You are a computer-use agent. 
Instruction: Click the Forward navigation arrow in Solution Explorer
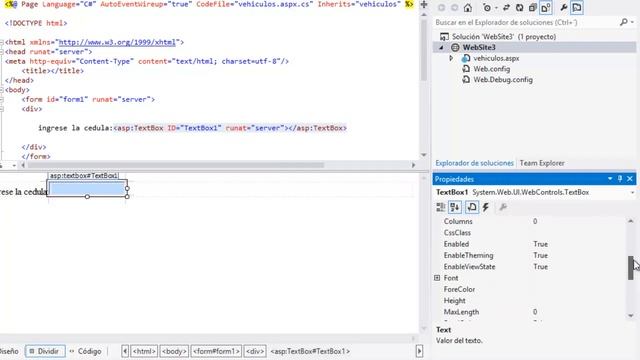(454, 8)
